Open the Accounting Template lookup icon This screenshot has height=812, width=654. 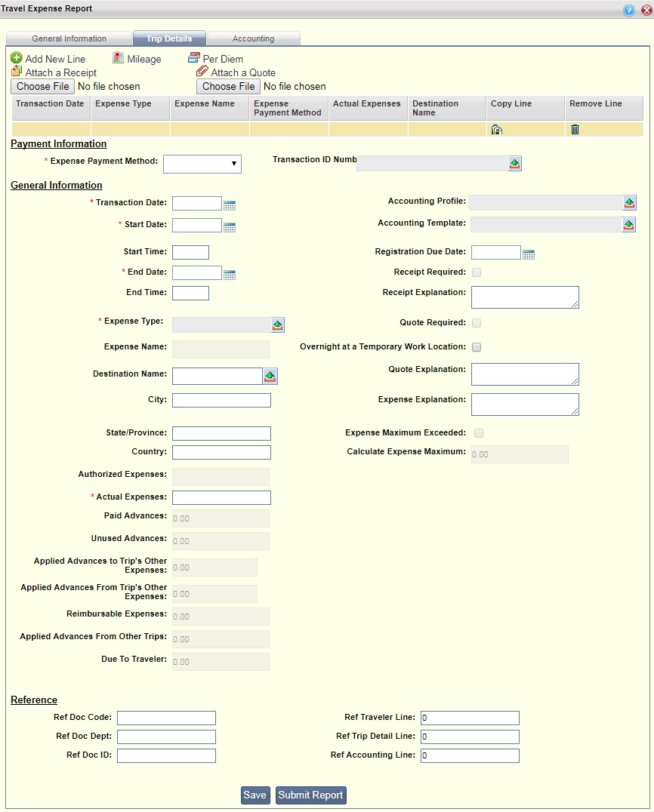coord(628,224)
